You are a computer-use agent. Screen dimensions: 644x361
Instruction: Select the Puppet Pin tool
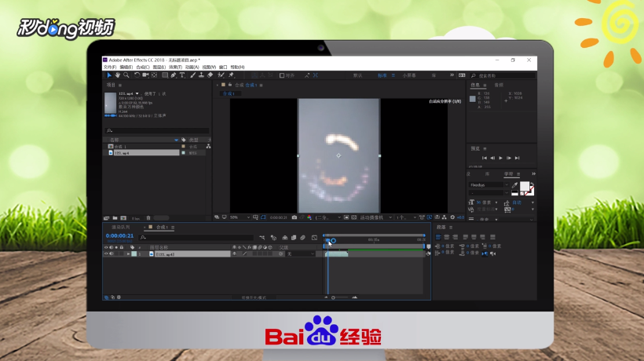tap(231, 75)
